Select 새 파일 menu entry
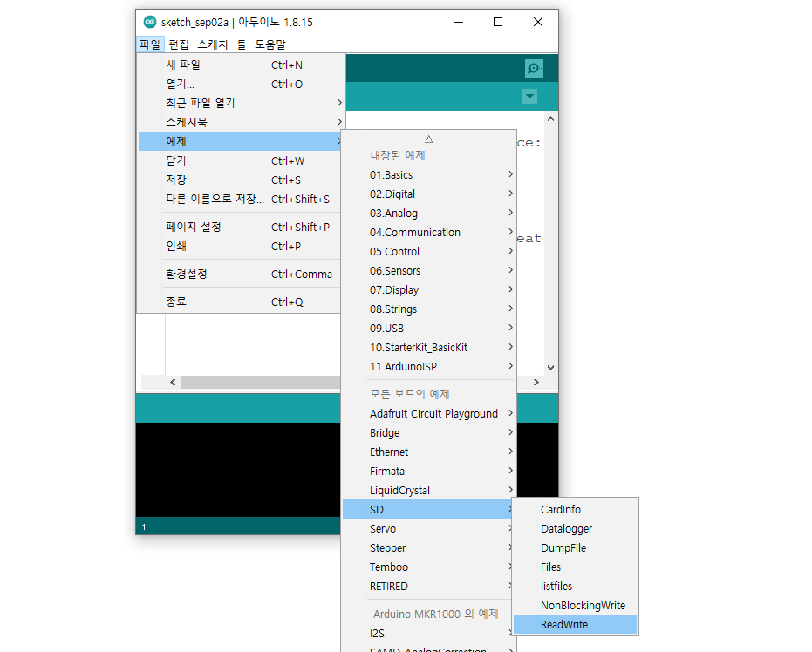This screenshot has width=812, height=652. tap(241, 65)
